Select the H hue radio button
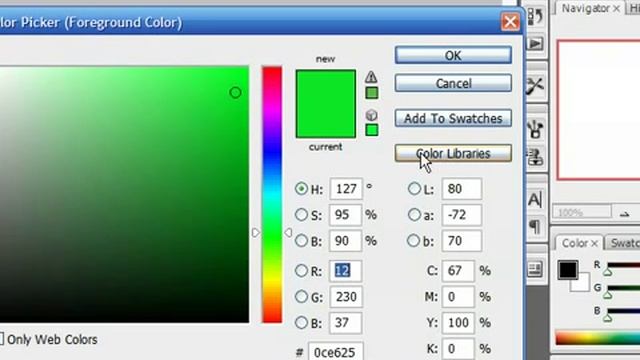Image resolution: width=640 pixels, height=360 pixels. click(x=301, y=189)
